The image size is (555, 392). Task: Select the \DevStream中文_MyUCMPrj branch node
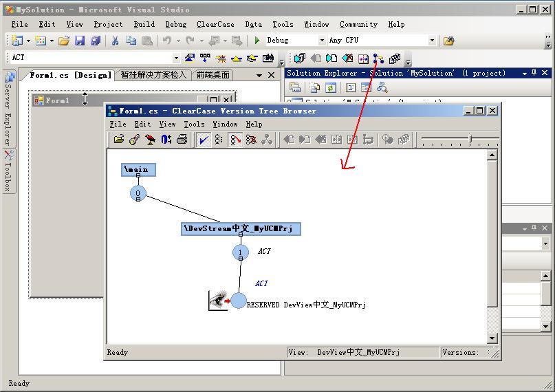pyautogui.click(x=241, y=228)
